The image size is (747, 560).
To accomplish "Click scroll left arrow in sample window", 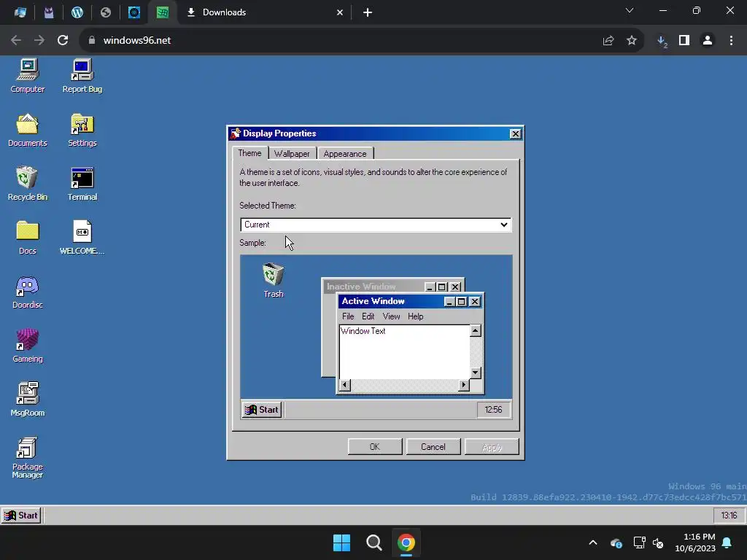I will (345, 385).
